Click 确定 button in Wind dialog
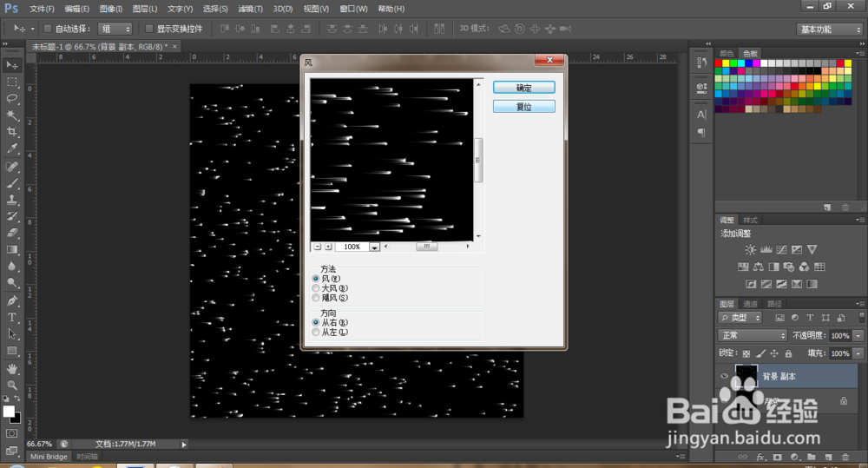Image resolution: width=868 pixels, height=468 pixels. [x=524, y=88]
